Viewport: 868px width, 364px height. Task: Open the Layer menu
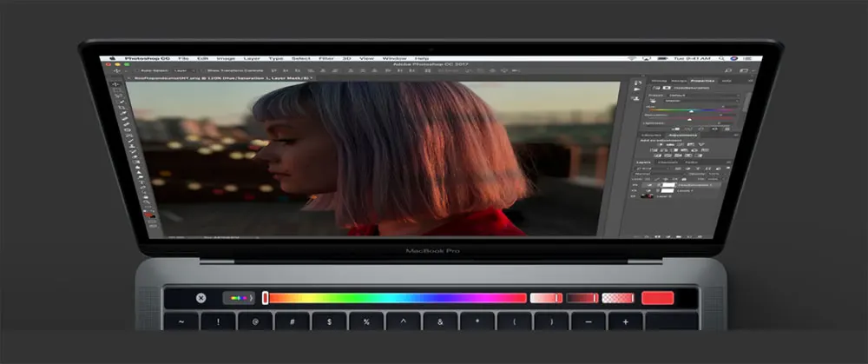[x=252, y=58]
